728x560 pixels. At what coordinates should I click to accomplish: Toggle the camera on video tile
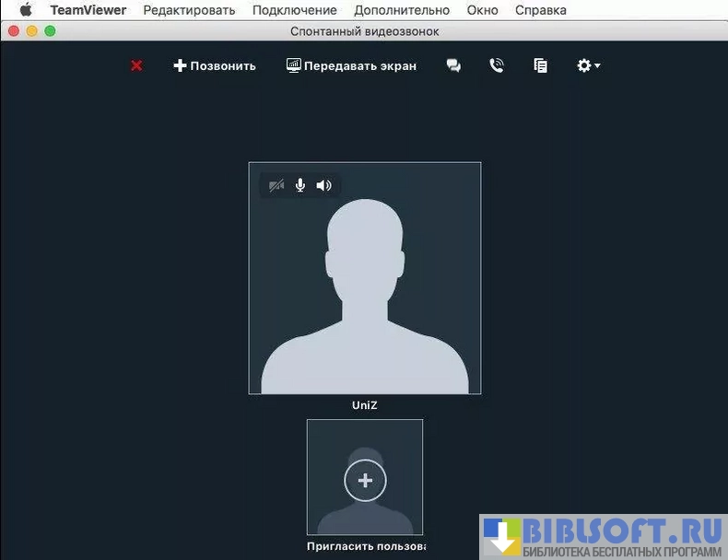276,185
